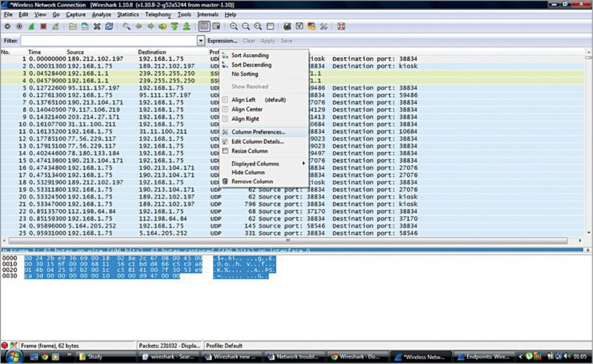The height and width of the screenshot is (364, 593).
Task: Open the Filter field dropdown arrow
Action: tap(201, 41)
